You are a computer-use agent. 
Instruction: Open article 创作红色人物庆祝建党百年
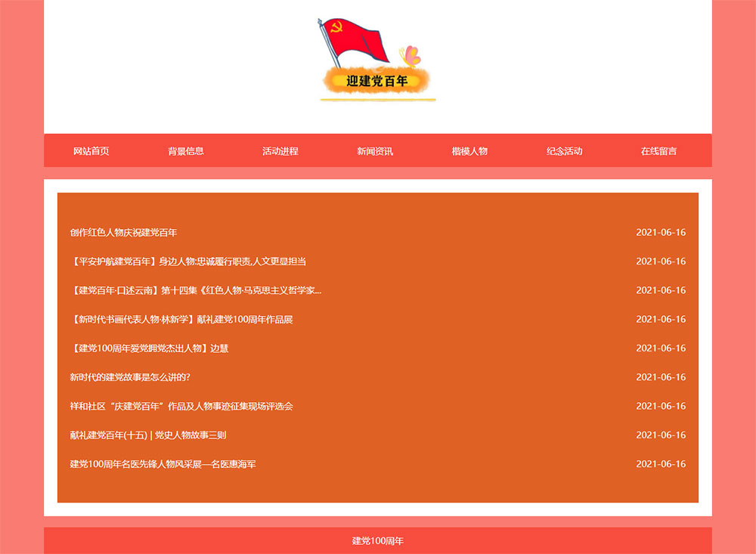pyautogui.click(x=123, y=232)
